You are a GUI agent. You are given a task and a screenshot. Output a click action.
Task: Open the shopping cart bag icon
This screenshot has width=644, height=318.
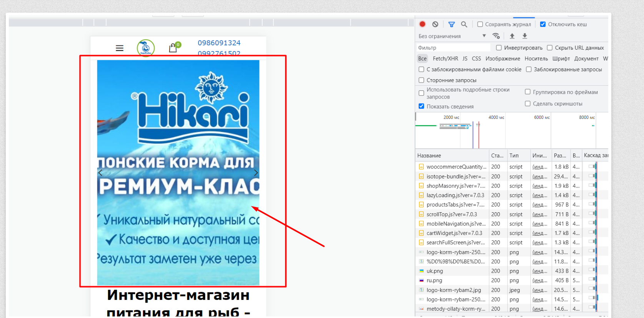[173, 48]
